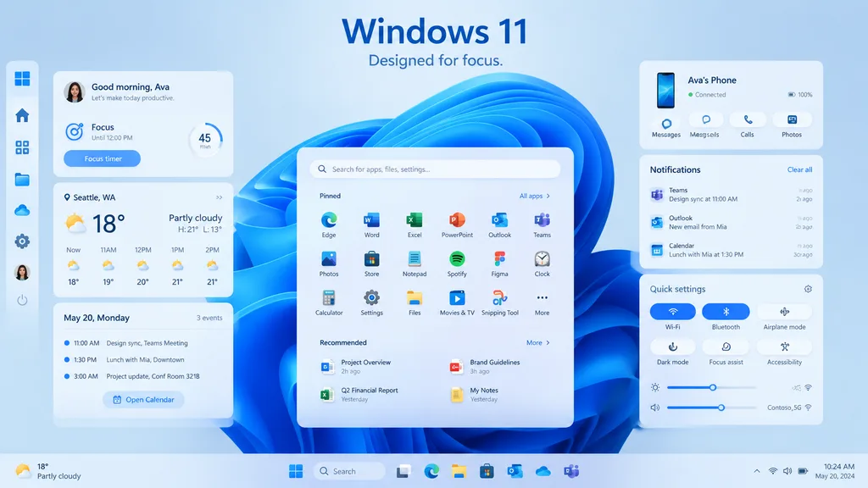Click the Focus timer button
Viewport: 868px width, 488px height.
[103, 158]
